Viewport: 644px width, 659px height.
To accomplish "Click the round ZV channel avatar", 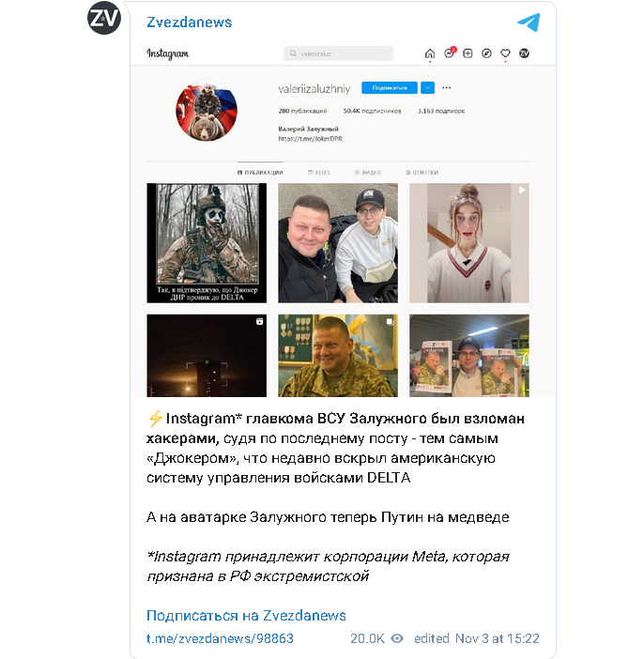I will tap(104, 18).
